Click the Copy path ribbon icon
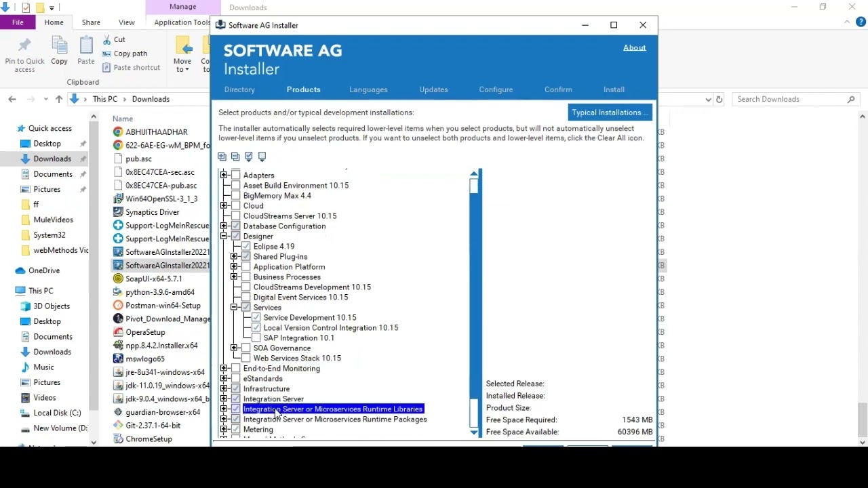 click(107, 54)
